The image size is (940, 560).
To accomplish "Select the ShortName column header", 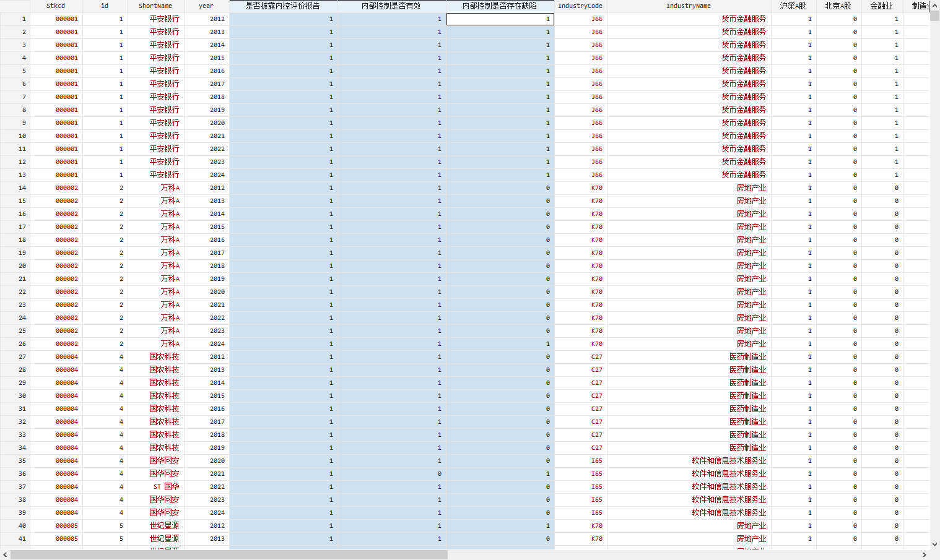I will point(155,6).
